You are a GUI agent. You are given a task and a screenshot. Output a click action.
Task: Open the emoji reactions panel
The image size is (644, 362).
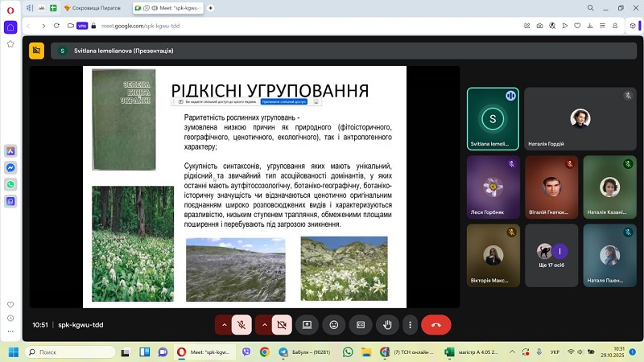pyautogui.click(x=333, y=325)
